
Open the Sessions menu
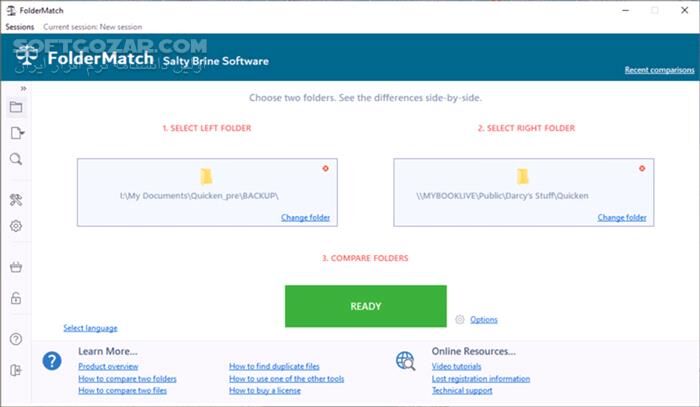(19, 26)
